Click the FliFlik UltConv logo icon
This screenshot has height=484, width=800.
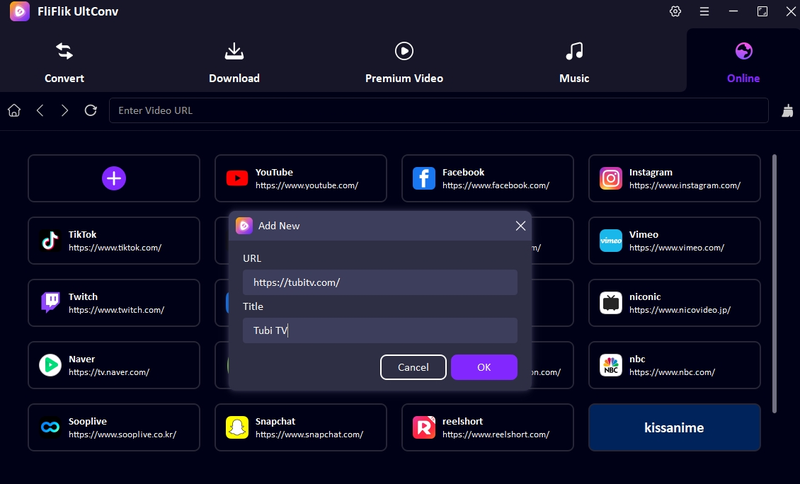[20, 11]
